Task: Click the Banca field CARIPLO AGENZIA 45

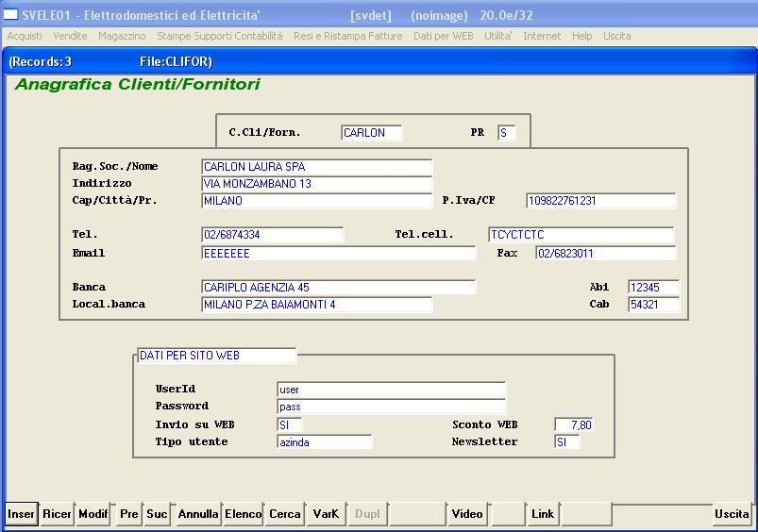Action: (x=338, y=288)
